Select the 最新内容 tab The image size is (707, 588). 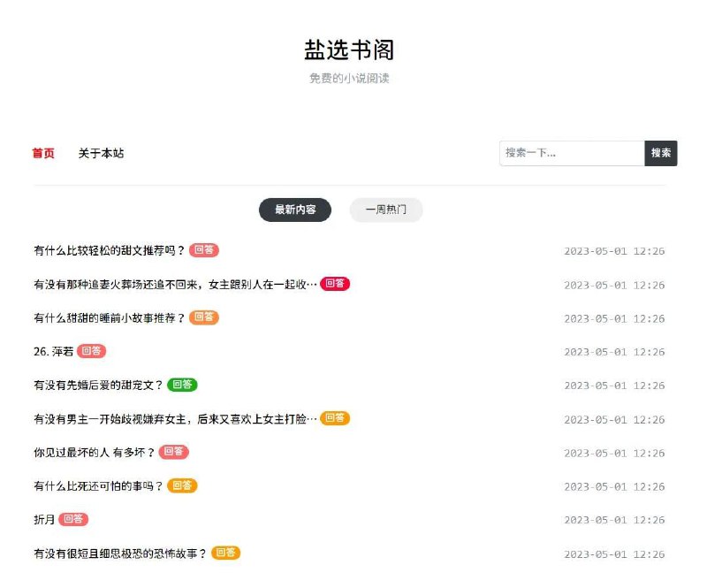pos(295,210)
